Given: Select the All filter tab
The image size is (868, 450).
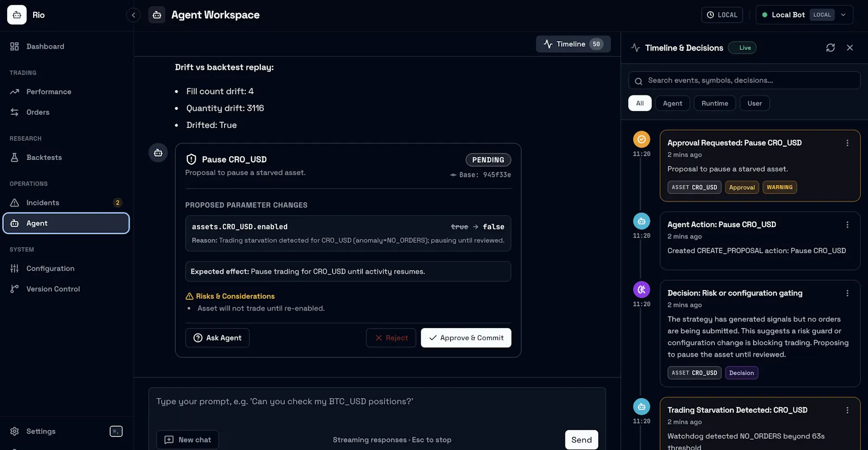Looking at the screenshot, I should pyautogui.click(x=640, y=104).
